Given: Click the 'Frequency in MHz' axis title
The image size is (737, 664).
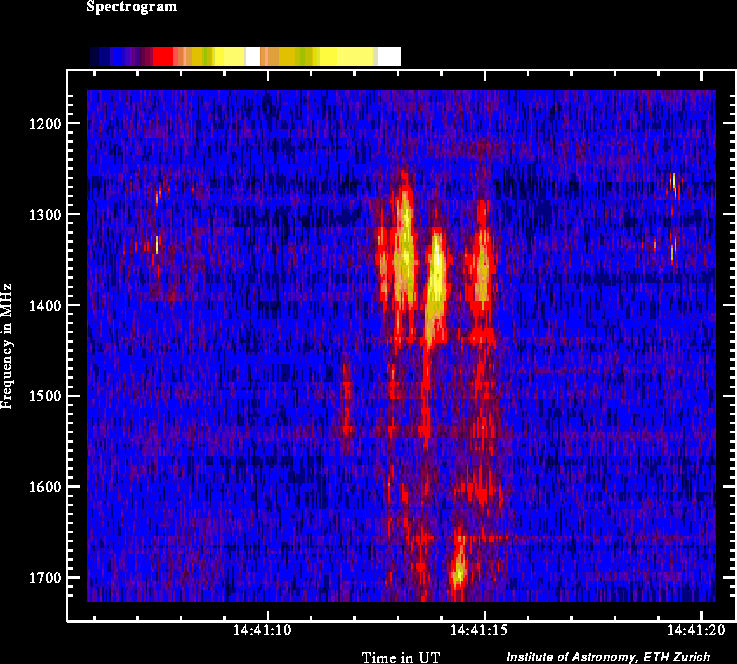Looking at the screenshot, I should pos(7,346).
